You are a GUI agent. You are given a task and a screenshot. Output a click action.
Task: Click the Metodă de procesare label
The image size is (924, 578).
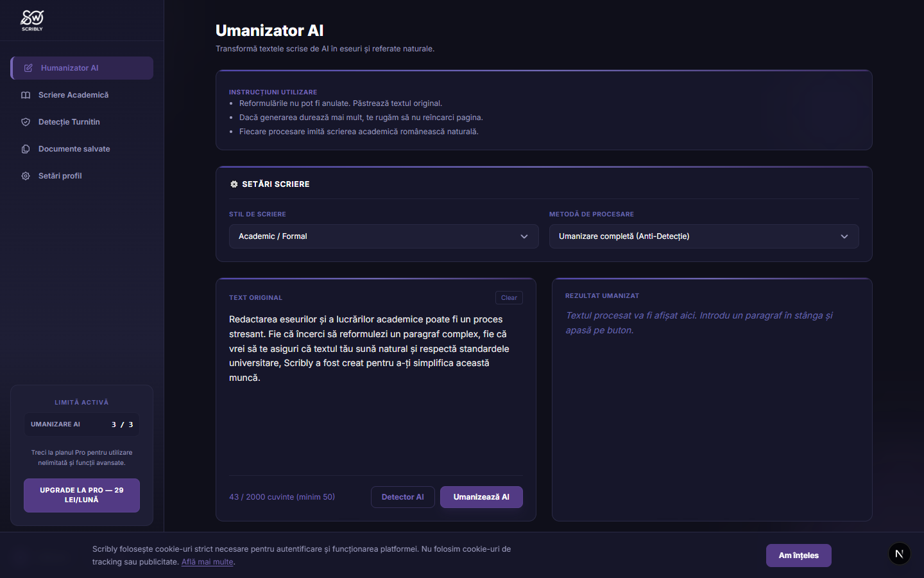pos(592,215)
